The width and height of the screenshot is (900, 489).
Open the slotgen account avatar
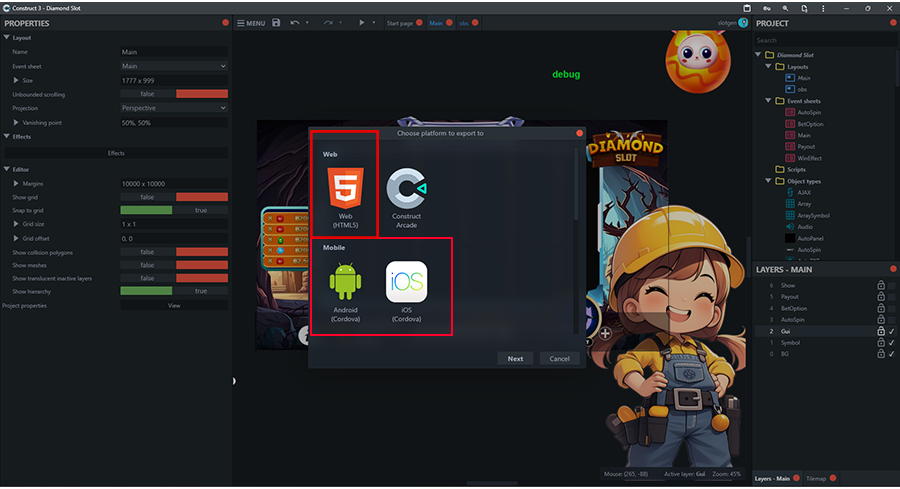pyautogui.click(x=743, y=23)
